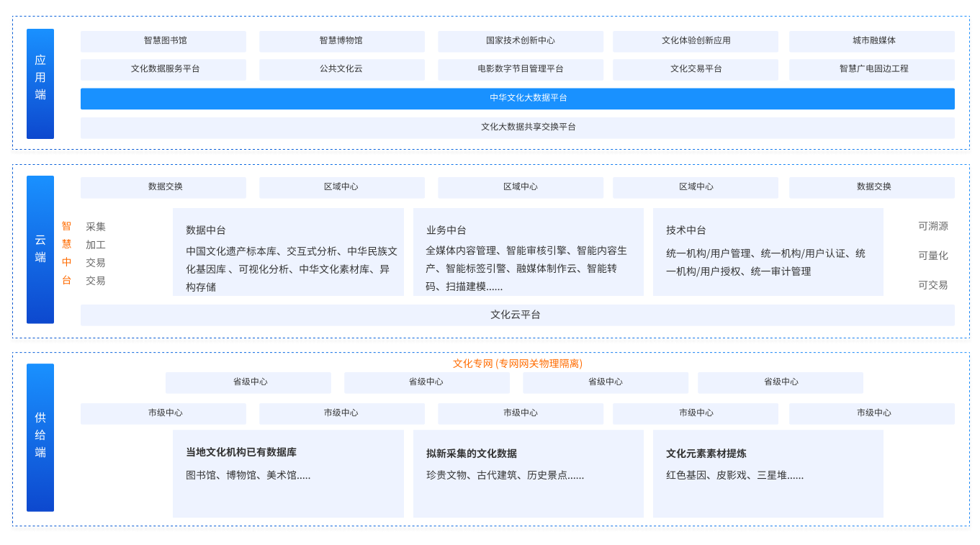
Task: Click the blue 中华文化大数据平台 bar
Action: point(518,99)
